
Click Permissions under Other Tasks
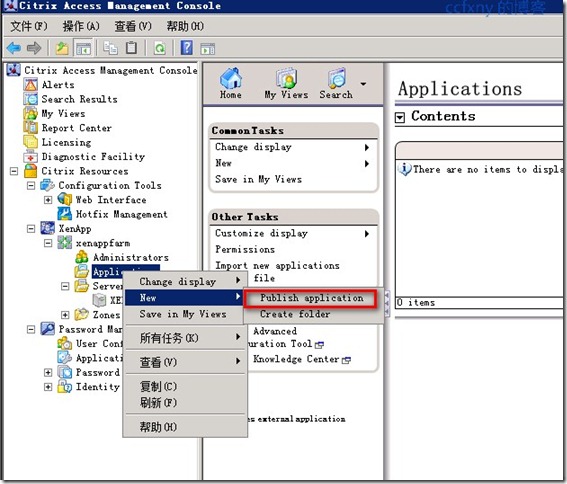245,249
